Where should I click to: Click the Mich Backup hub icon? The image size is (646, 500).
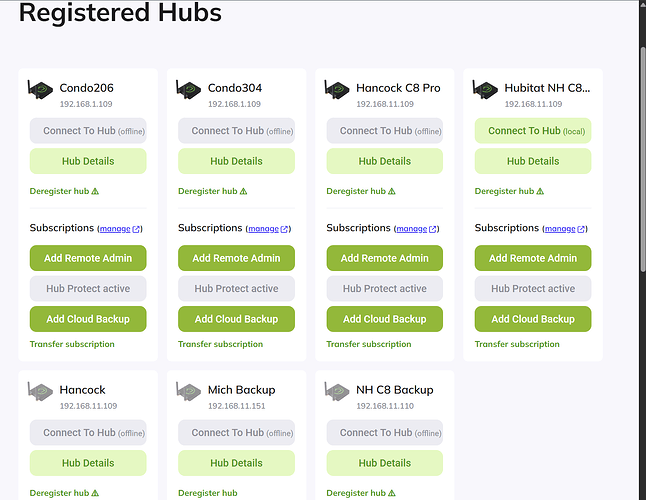(x=190, y=392)
